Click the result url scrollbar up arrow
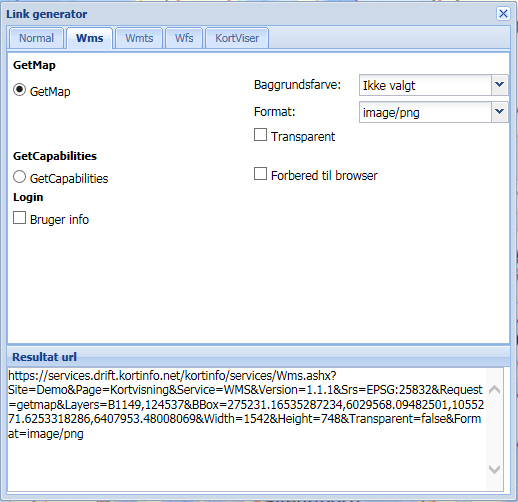Image resolution: width=518 pixels, height=502 pixels. click(494, 389)
